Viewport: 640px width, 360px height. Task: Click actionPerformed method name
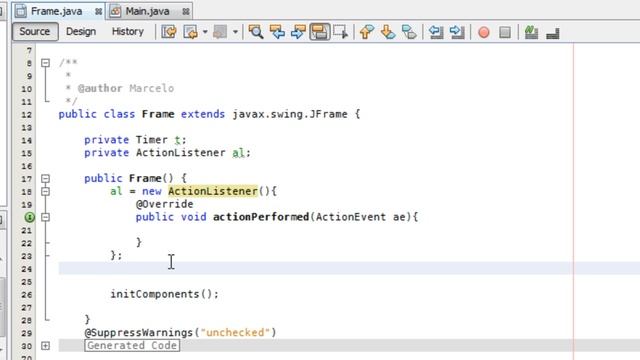coord(261,217)
